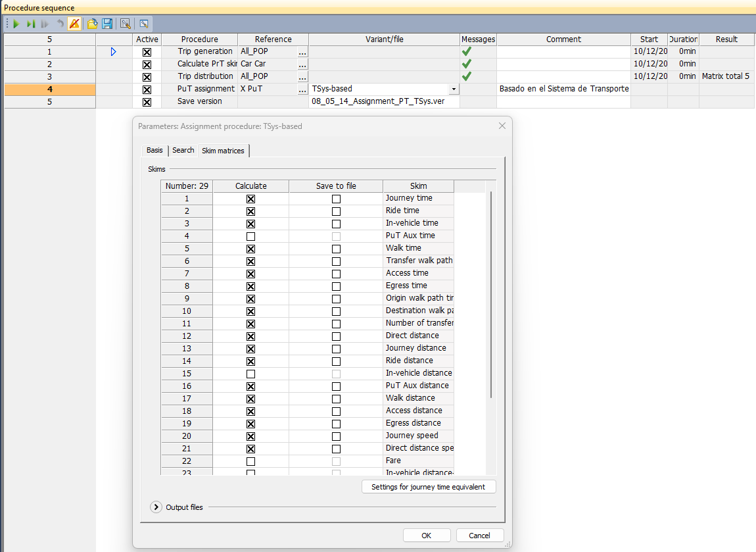Screen dimensions: 756x552
Task: Toggle Active checkbox for Trip generation
Action: click(x=147, y=52)
